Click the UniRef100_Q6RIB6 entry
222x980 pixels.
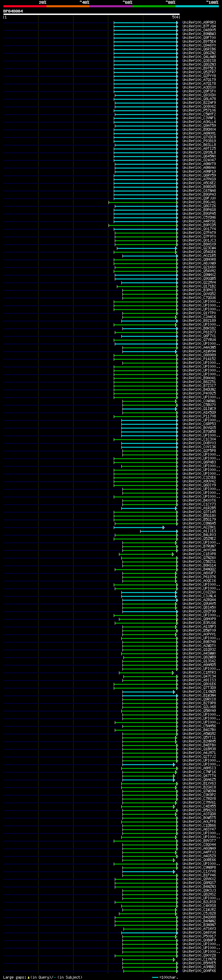[199, 49]
